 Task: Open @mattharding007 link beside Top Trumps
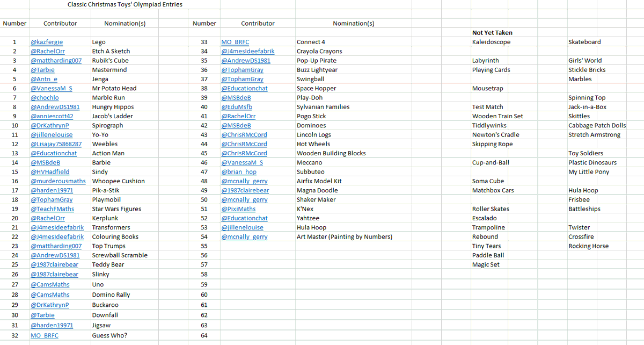pos(56,246)
